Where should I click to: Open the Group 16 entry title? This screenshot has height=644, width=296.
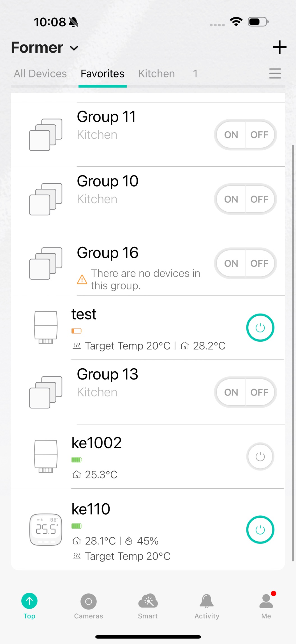108,253
